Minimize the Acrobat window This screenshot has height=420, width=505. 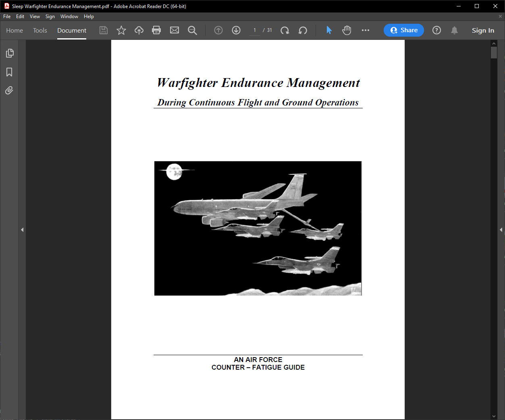tap(459, 6)
